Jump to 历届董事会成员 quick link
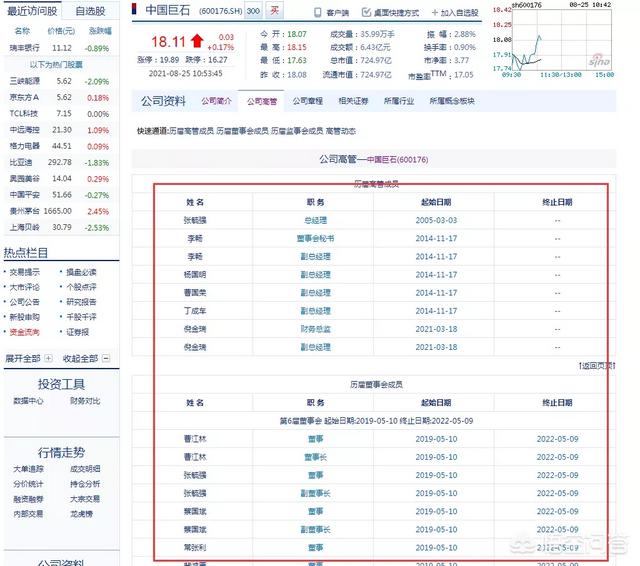640x566 pixels. [x=242, y=131]
